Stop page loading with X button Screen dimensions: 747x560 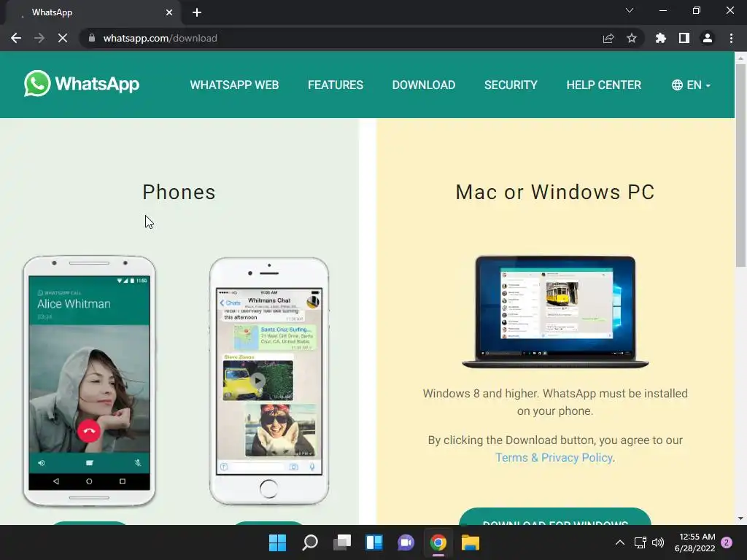click(63, 38)
